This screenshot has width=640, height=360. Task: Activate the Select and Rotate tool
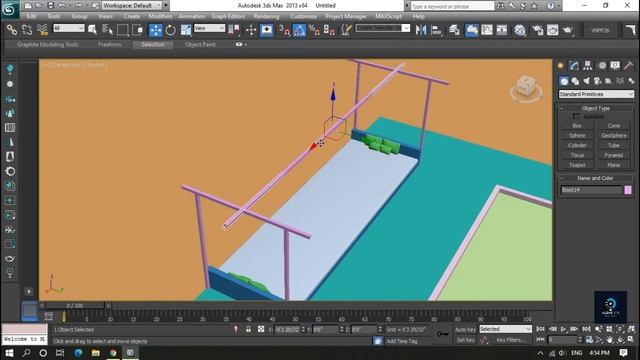170,30
